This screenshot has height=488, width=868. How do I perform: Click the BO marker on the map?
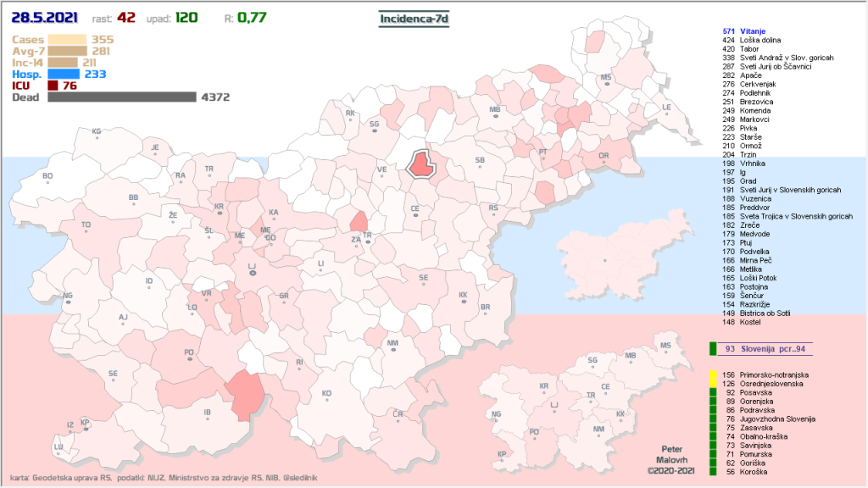pos(47,179)
